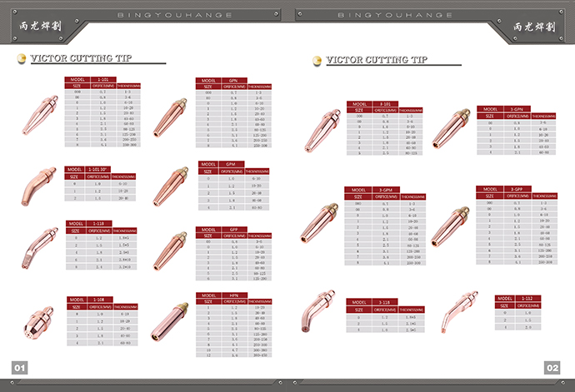Click the VICTOR CUTTING TIP heading on page 01
Viewport: 575px width, 392px height.
point(82,58)
